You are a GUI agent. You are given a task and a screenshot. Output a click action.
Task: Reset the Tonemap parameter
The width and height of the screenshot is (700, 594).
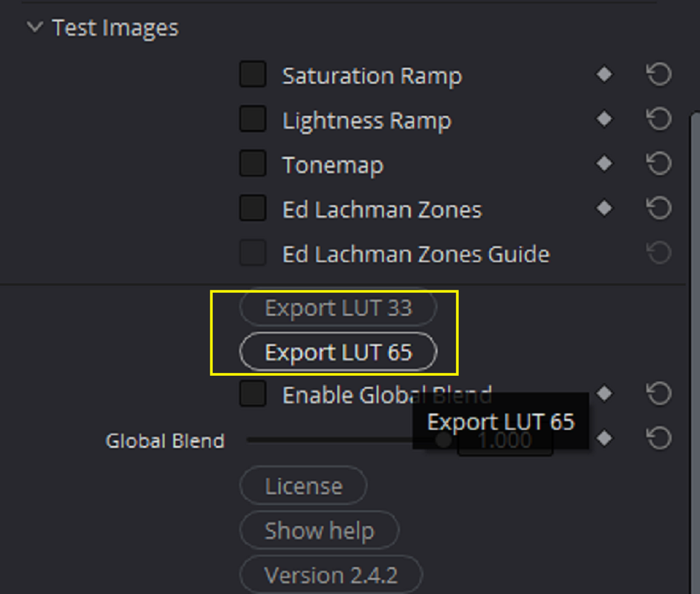(659, 163)
